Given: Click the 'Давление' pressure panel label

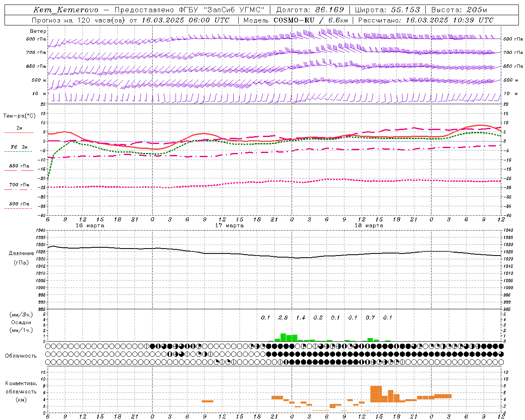Looking at the screenshot, I should (21, 253).
